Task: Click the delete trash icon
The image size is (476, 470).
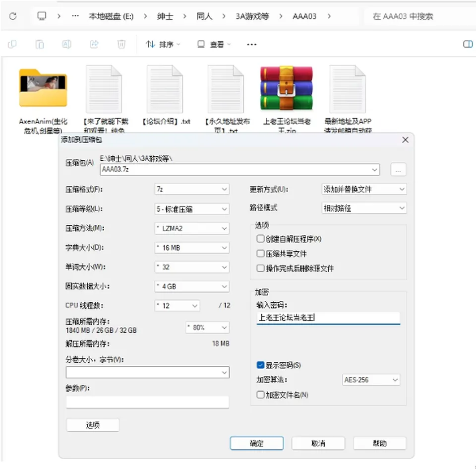Action: [121, 44]
